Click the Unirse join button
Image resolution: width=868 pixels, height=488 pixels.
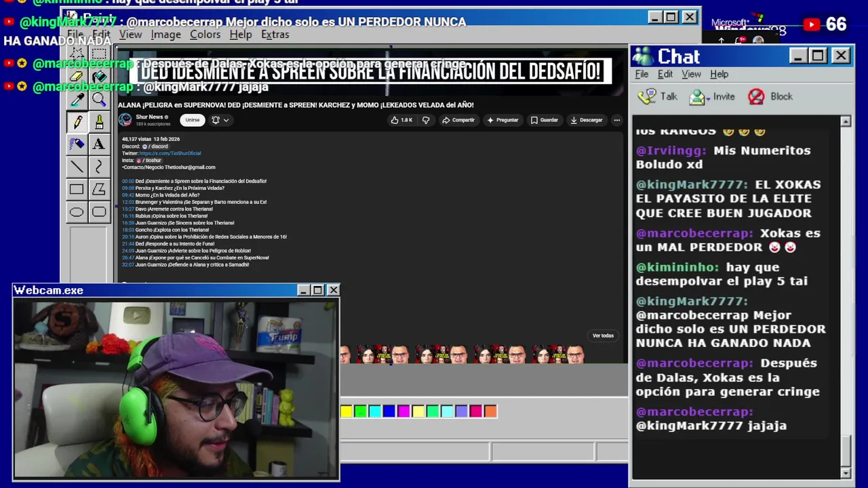(193, 120)
